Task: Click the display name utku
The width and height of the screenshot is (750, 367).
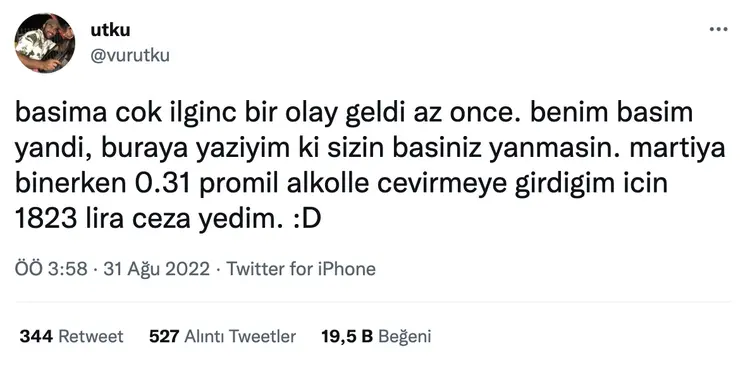Action: click(110, 30)
